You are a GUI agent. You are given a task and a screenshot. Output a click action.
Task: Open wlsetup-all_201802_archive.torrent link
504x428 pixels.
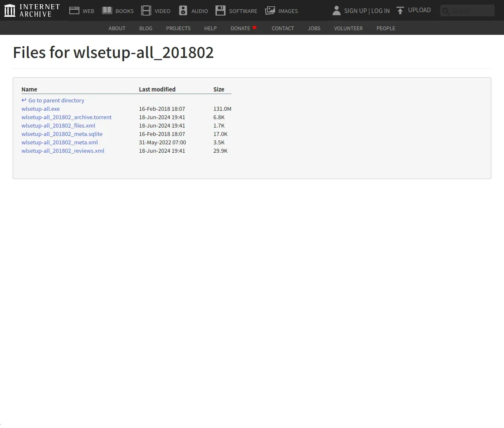click(66, 117)
